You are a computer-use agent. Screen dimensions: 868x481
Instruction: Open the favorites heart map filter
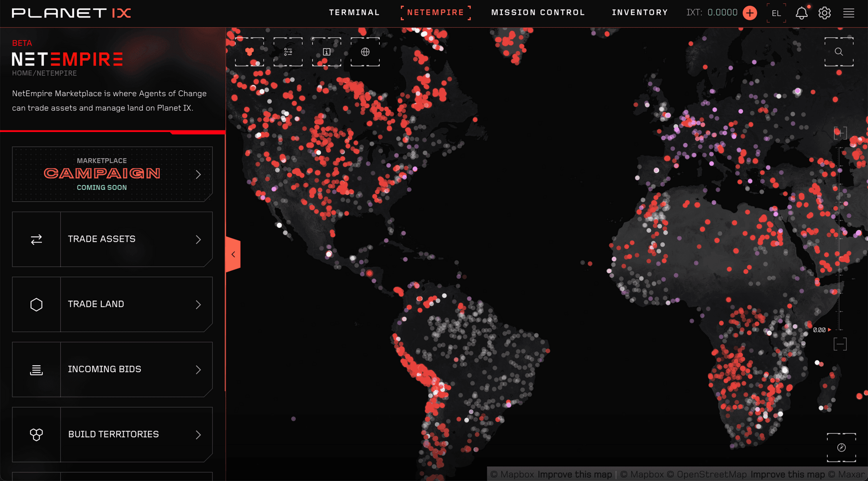[x=250, y=52]
